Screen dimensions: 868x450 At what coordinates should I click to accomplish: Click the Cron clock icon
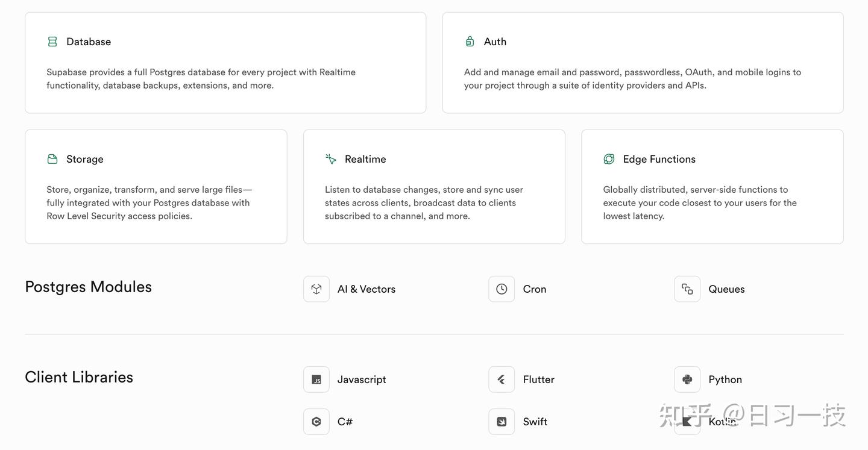point(502,289)
